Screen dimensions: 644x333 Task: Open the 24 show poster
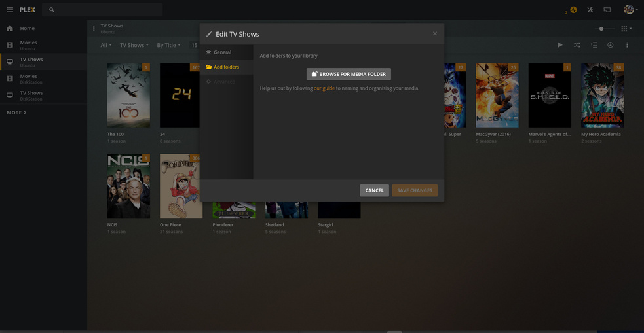tap(180, 95)
